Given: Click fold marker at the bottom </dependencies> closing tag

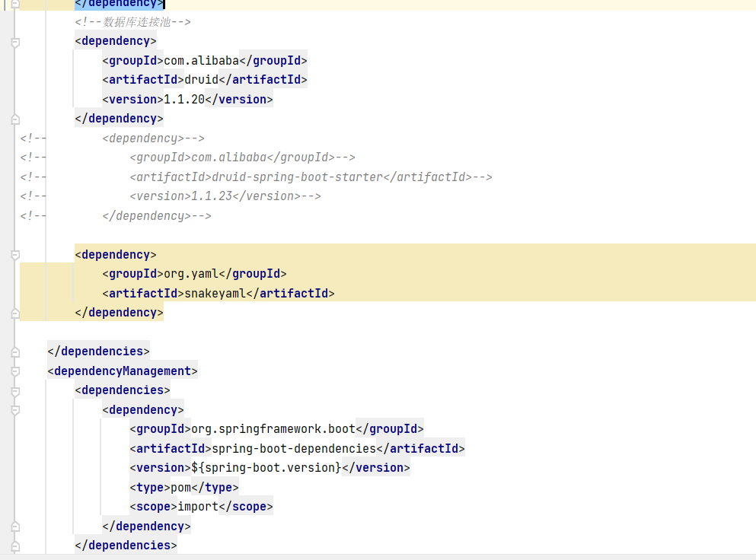Looking at the screenshot, I should coord(15,546).
